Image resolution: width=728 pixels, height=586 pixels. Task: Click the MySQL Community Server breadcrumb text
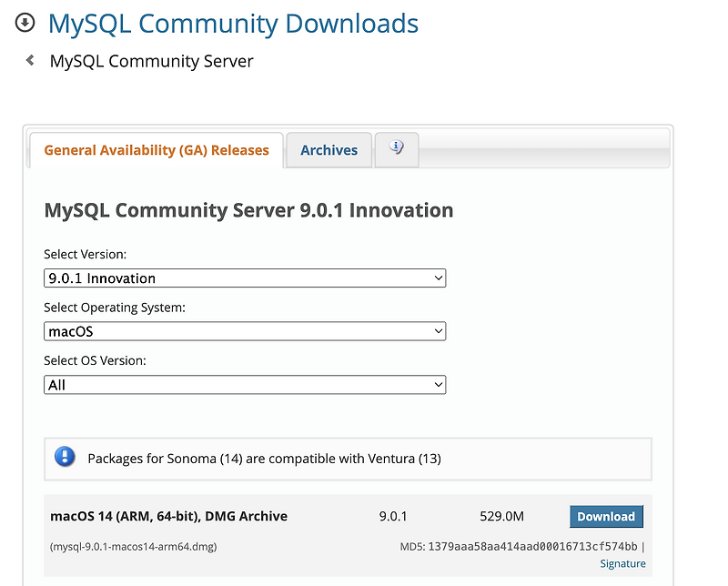(152, 61)
